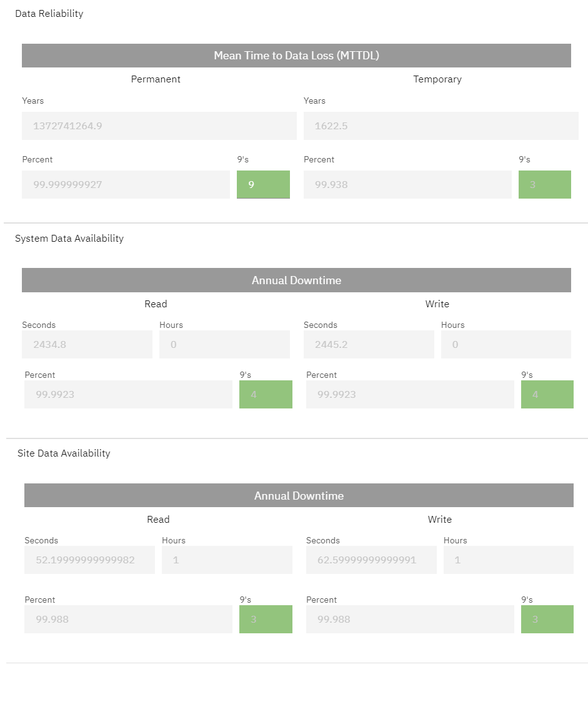Click Site Read Percent field 99.988
588x702 pixels.
129,619
